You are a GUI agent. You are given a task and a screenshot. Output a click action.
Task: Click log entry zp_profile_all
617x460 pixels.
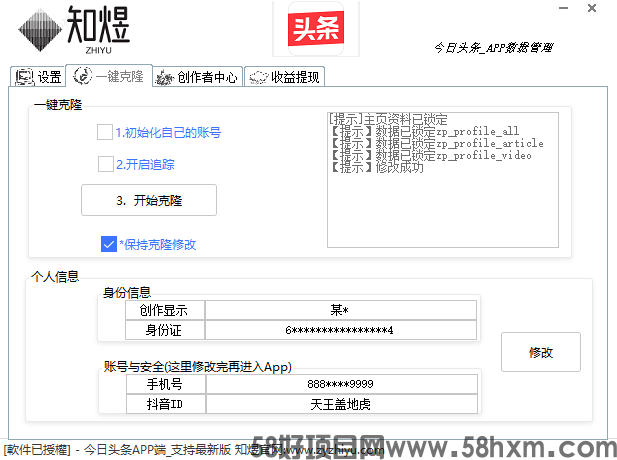click(424, 131)
